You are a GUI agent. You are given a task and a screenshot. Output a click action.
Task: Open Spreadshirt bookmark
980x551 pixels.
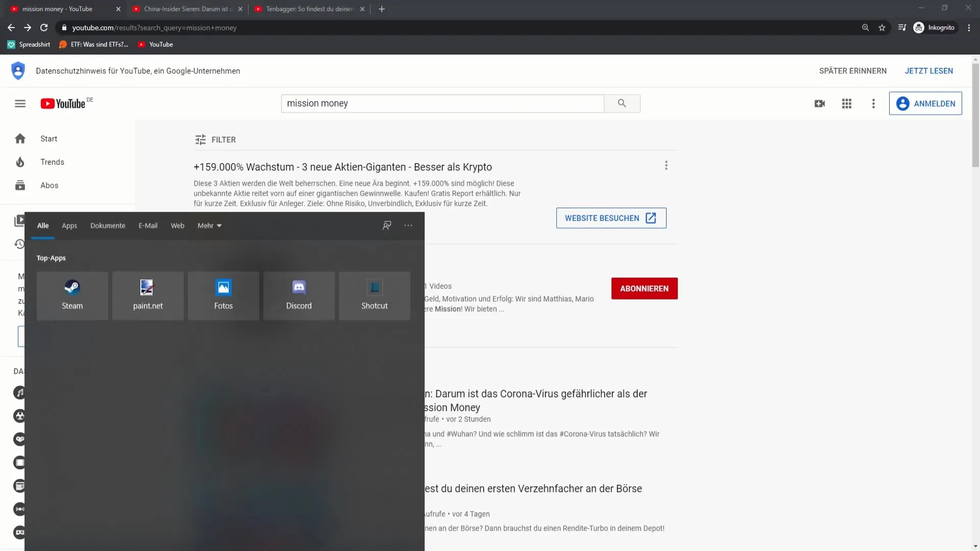29,44
